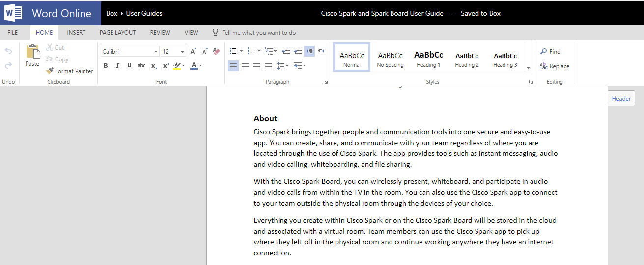Open the Calibri font name dropdown
Viewport: 644px width, 265px height.
click(156, 52)
